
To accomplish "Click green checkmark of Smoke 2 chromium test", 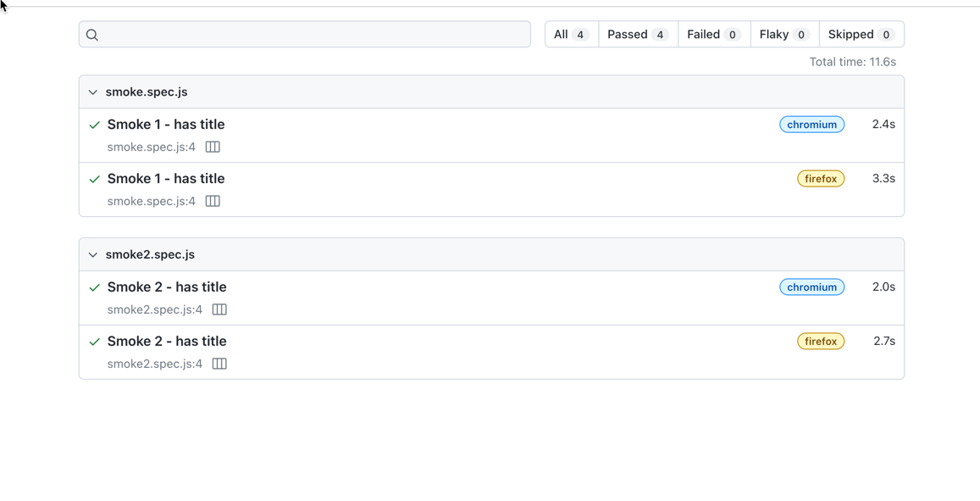I will coord(95,288).
